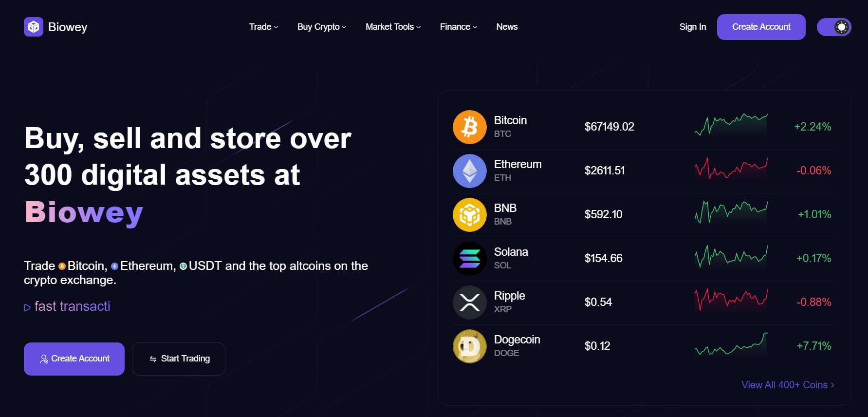This screenshot has height=417, width=868.
Task: Click the BNB yellow coin icon
Action: pyautogui.click(x=469, y=215)
